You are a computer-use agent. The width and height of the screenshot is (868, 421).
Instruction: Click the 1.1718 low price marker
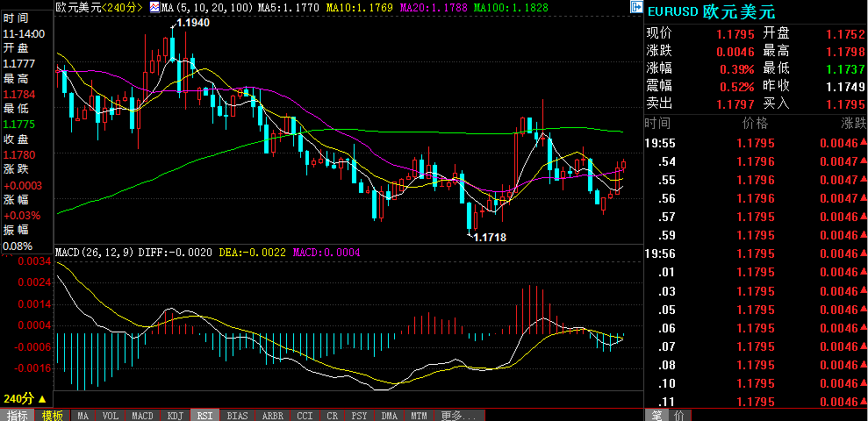point(489,238)
